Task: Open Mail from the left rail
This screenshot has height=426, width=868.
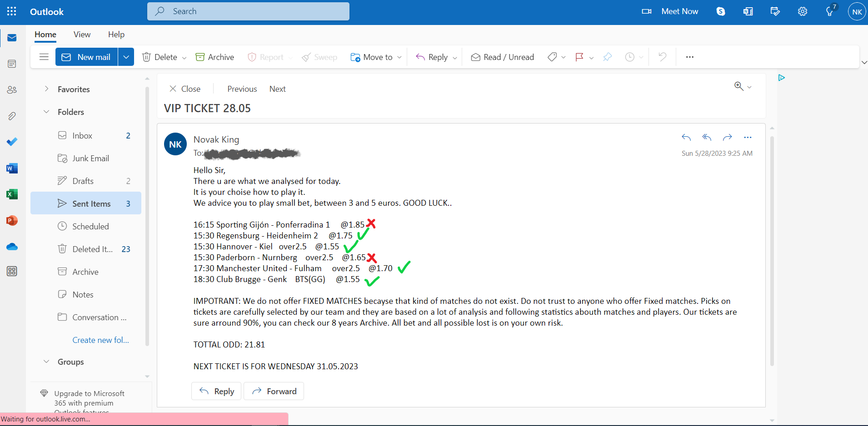Action: [12, 38]
